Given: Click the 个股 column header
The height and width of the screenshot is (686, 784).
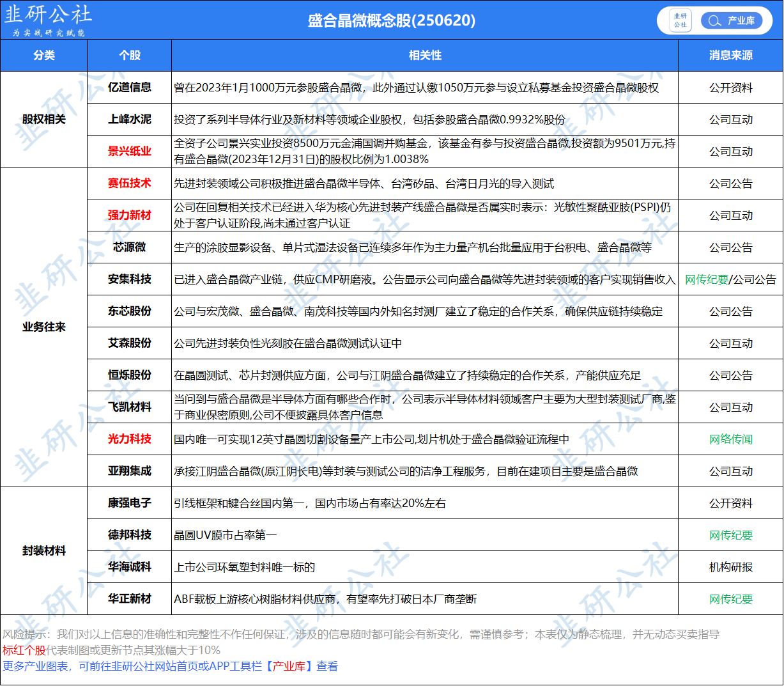Looking at the screenshot, I should click(130, 56).
